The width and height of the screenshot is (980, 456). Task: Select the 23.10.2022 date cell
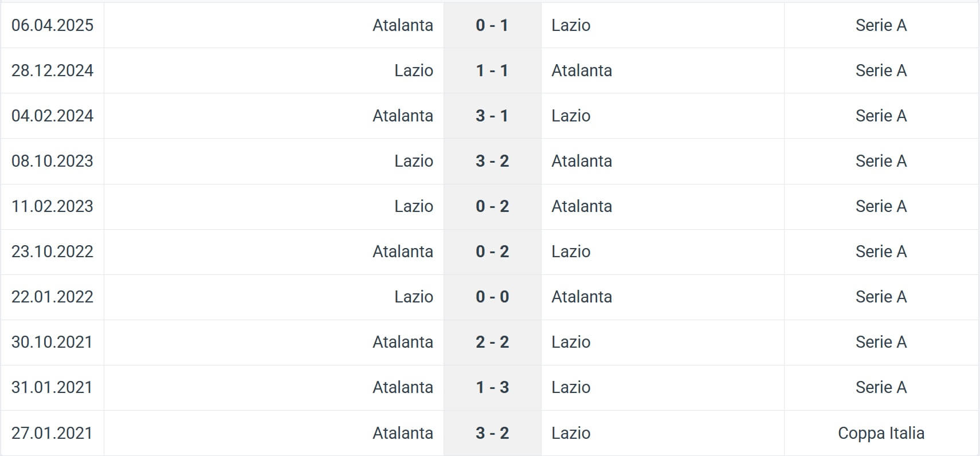[x=52, y=251]
